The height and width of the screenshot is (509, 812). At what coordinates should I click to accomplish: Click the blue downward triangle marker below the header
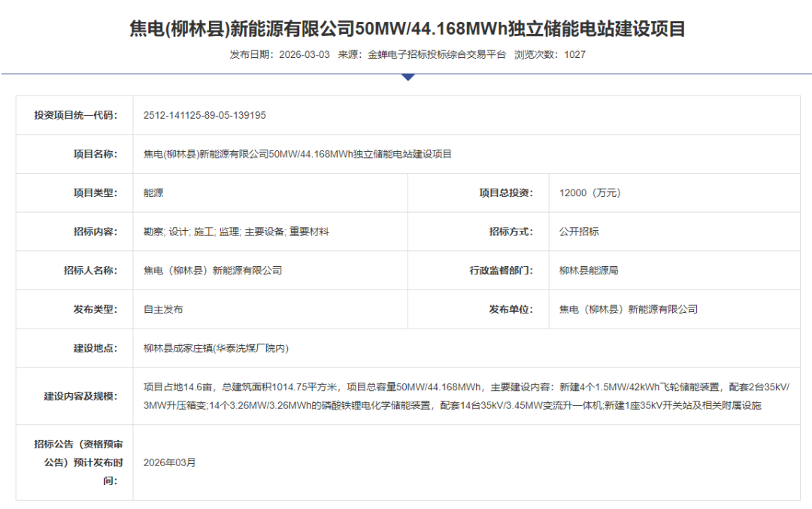coord(408,77)
